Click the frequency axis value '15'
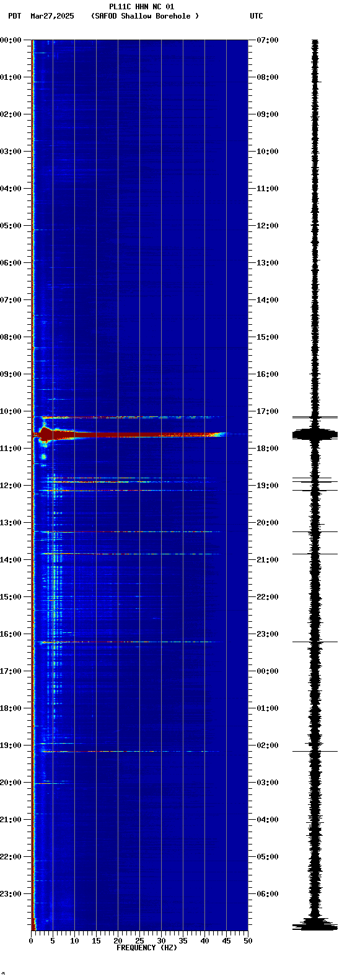The image size is (342, 980). click(x=96, y=941)
